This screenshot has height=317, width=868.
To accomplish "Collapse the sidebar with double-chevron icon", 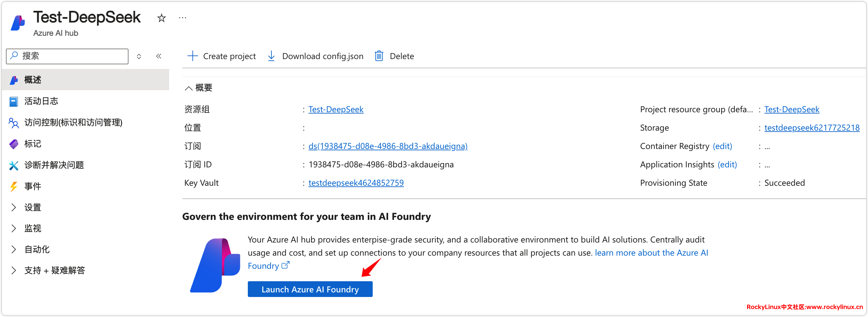I will [159, 56].
